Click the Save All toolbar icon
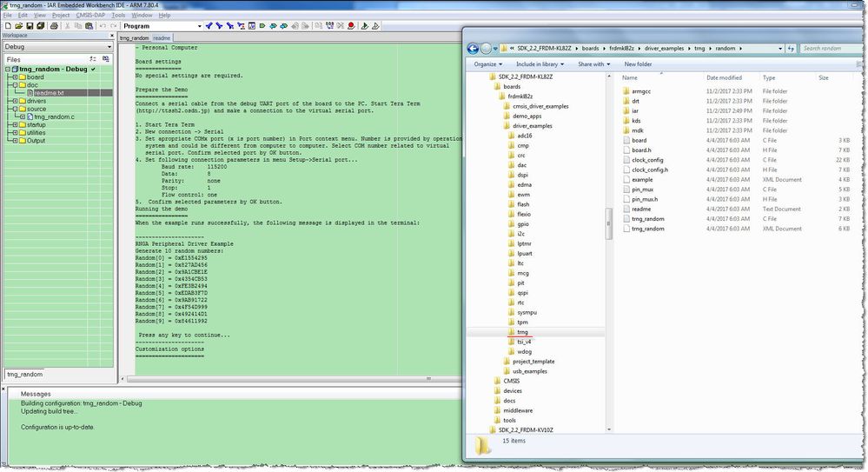Viewport: 868px width, 472px height. (x=41, y=26)
